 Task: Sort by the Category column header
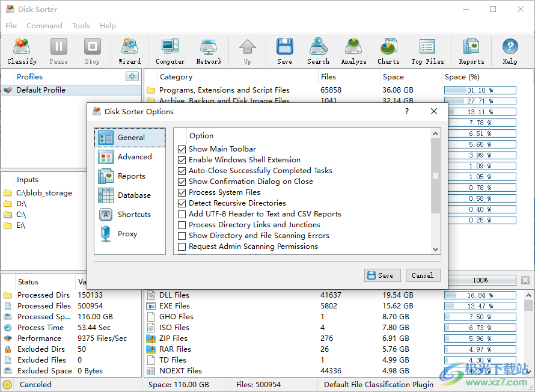[237, 77]
